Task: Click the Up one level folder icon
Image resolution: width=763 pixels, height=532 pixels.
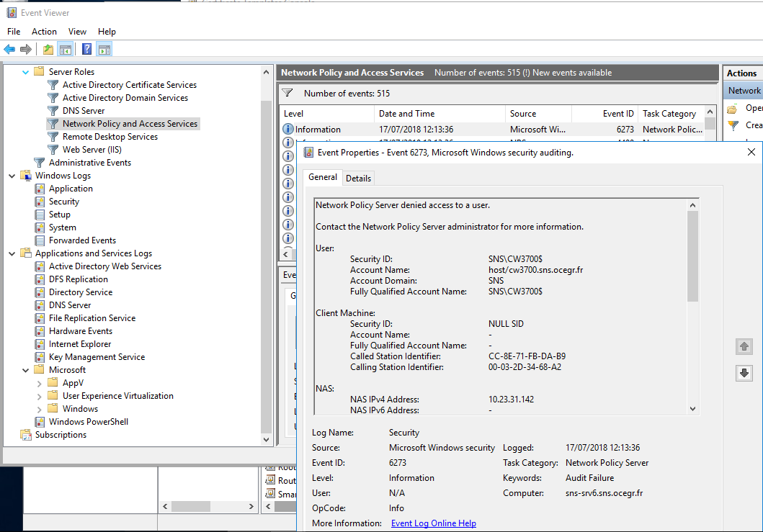Action: pyautogui.click(x=48, y=49)
